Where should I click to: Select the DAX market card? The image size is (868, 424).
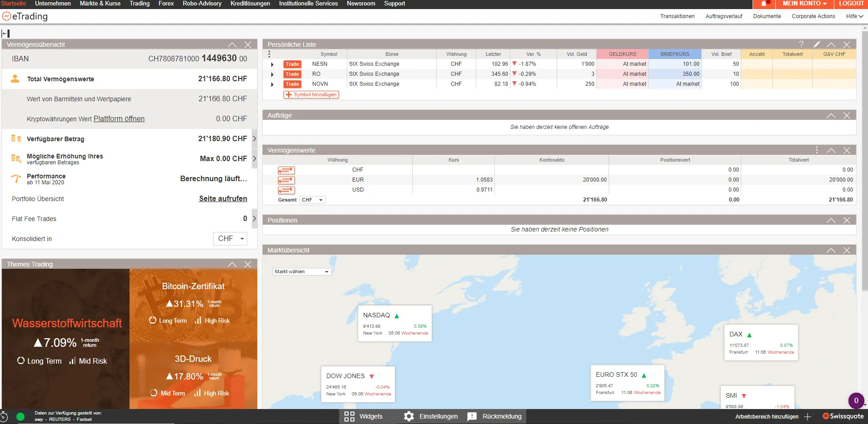[x=761, y=342]
